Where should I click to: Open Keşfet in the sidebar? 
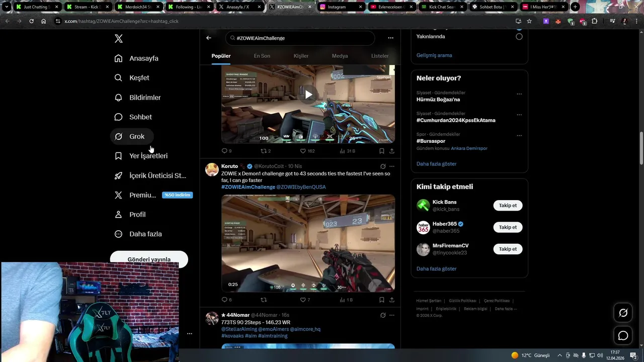pyautogui.click(x=132, y=78)
